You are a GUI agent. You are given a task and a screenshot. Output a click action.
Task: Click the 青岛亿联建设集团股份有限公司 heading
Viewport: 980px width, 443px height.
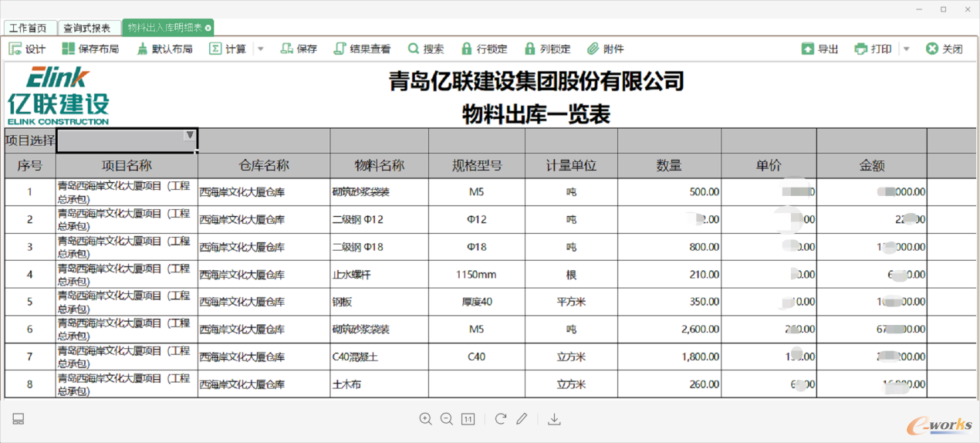tap(536, 80)
